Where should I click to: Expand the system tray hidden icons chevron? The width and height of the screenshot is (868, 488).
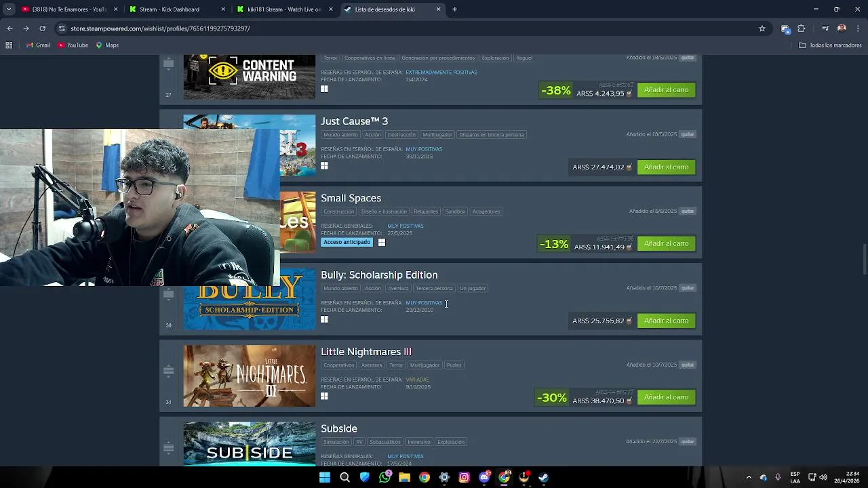click(x=749, y=477)
